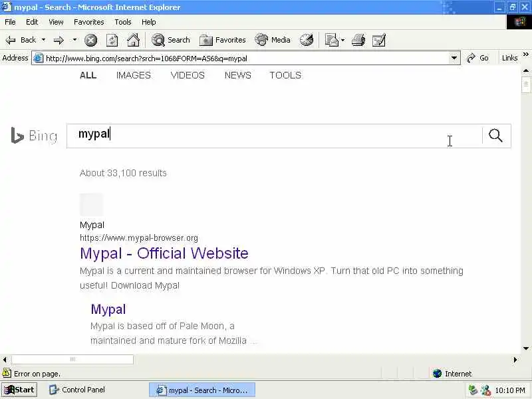The image size is (532, 399).
Task: Open the File menu
Action: click(10, 22)
